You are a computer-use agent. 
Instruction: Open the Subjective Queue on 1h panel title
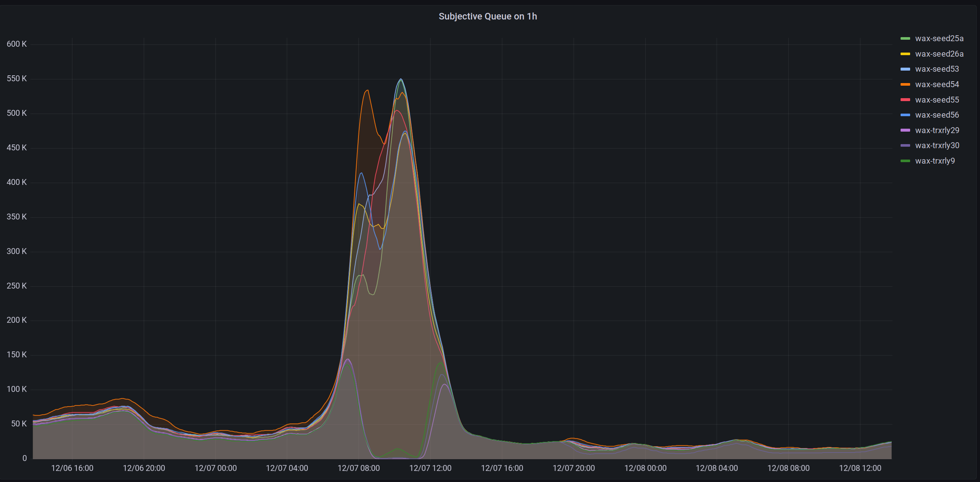(487, 16)
